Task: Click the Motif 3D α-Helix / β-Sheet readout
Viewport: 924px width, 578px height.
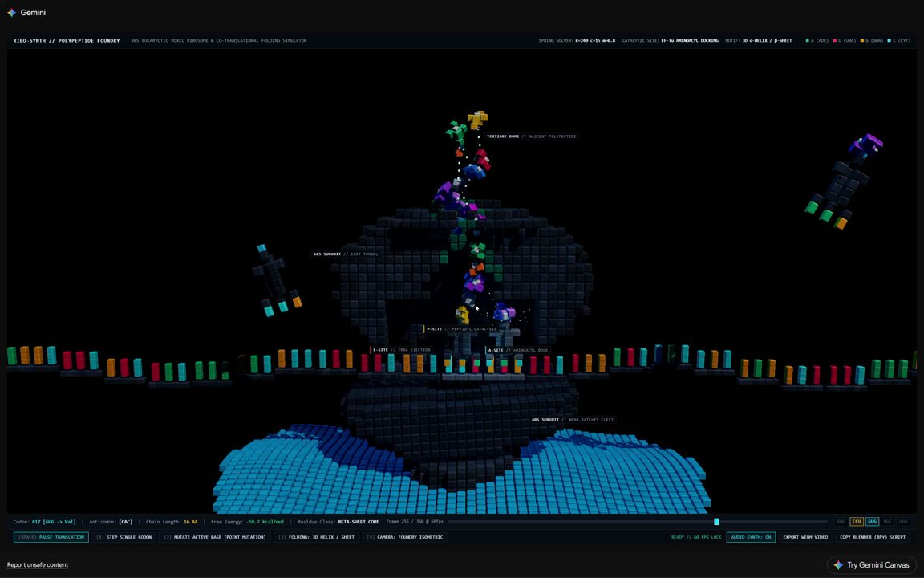Action: click(759, 41)
